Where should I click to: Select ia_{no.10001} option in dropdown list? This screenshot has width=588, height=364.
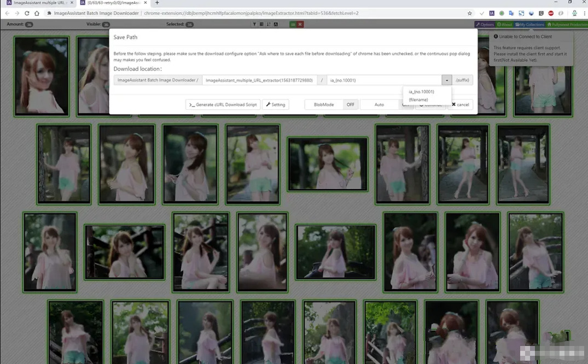[x=421, y=91]
